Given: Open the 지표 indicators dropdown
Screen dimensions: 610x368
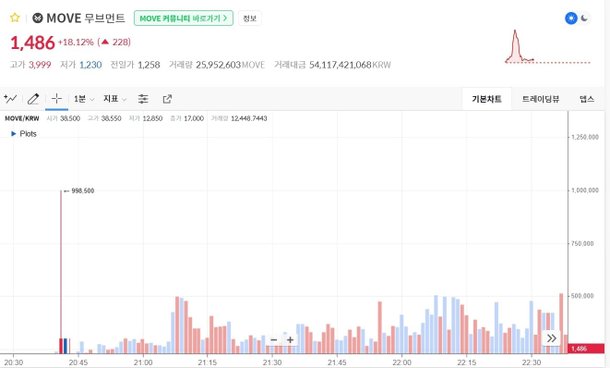Looking at the screenshot, I should click(x=115, y=99).
